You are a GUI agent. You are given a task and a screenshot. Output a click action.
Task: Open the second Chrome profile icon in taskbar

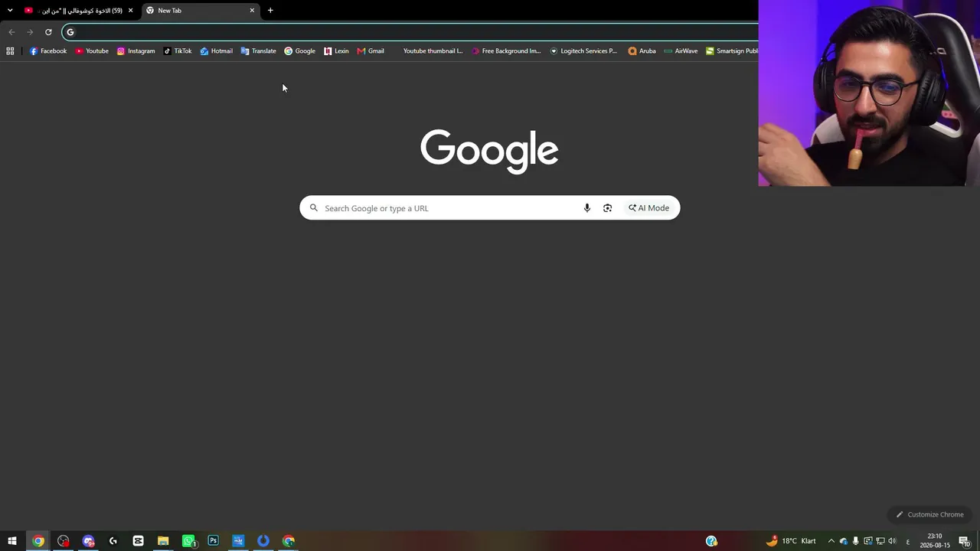coord(289,541)
